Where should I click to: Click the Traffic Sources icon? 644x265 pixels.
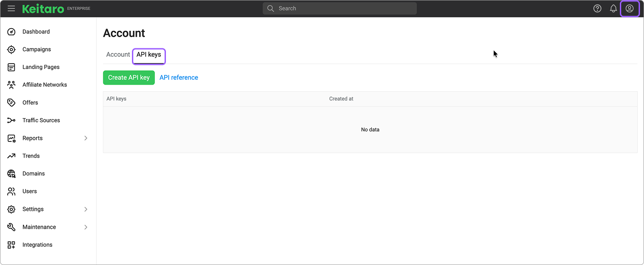[12, 120]
